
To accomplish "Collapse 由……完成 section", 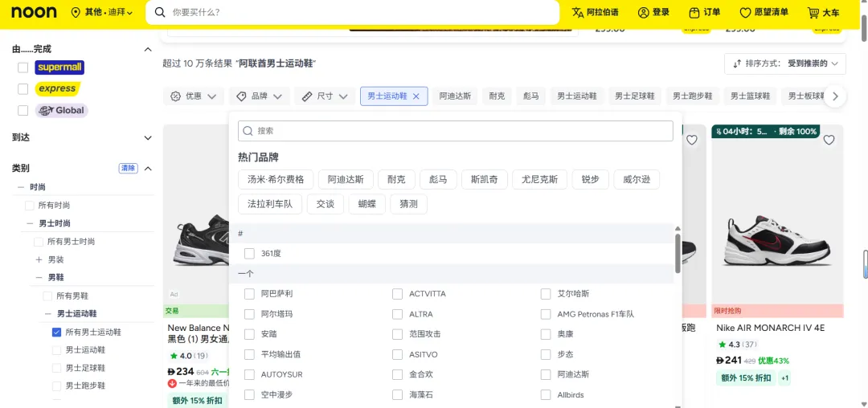I will point(148,49).
